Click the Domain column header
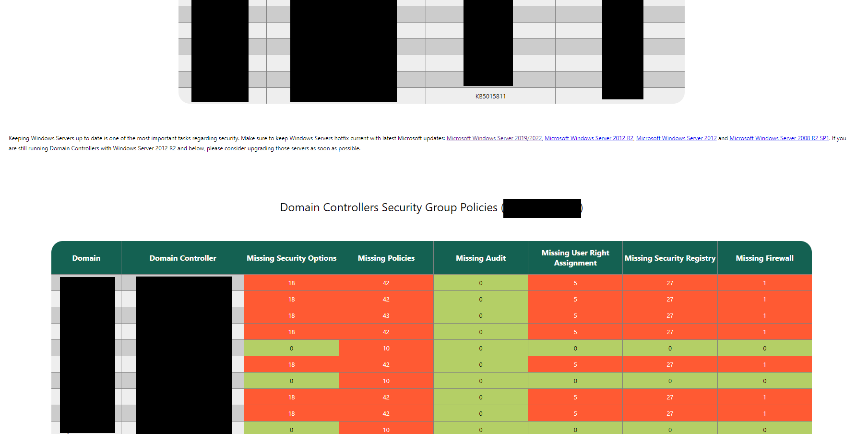868x434 pixels. point(86,258)
